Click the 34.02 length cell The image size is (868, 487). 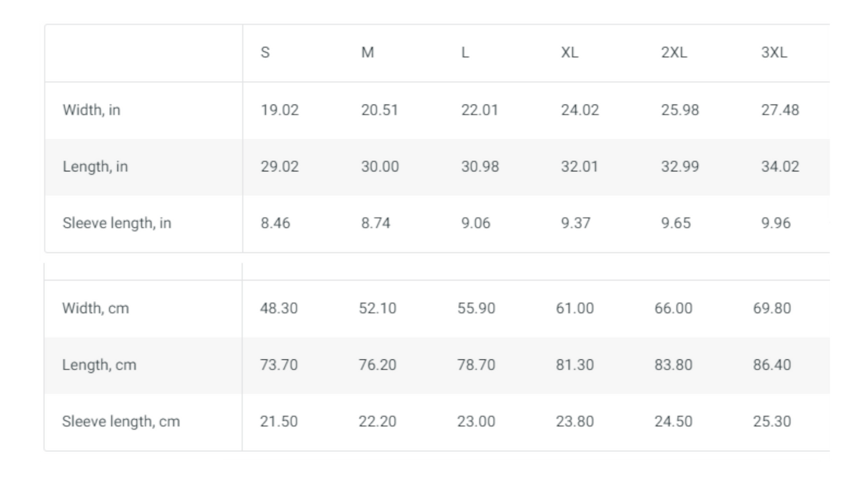click(780, 167)
